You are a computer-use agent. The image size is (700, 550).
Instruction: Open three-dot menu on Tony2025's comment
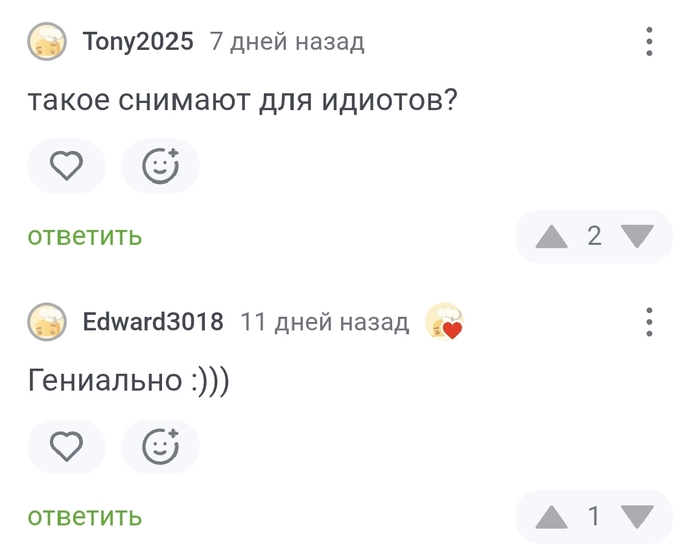(649, 42)
